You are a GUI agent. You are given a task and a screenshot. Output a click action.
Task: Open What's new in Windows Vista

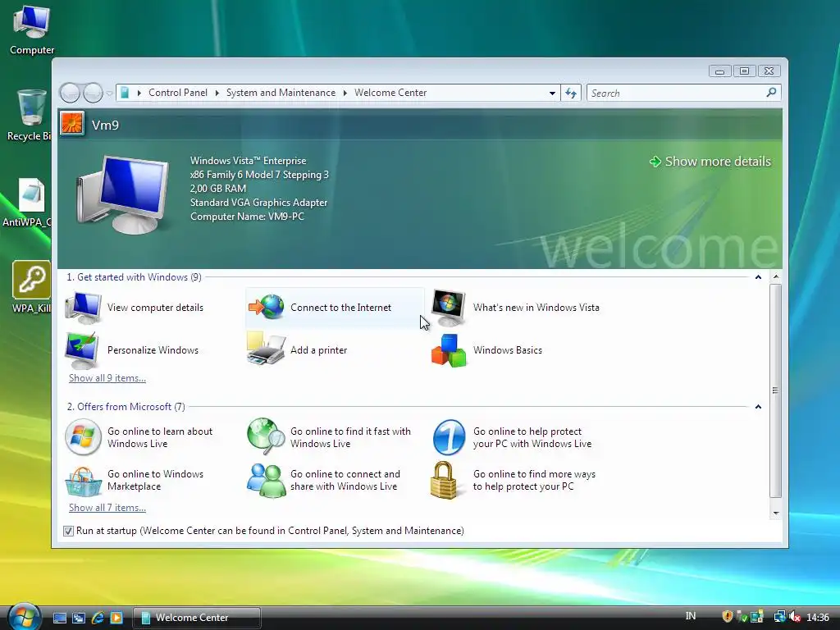tap(536, 308)
